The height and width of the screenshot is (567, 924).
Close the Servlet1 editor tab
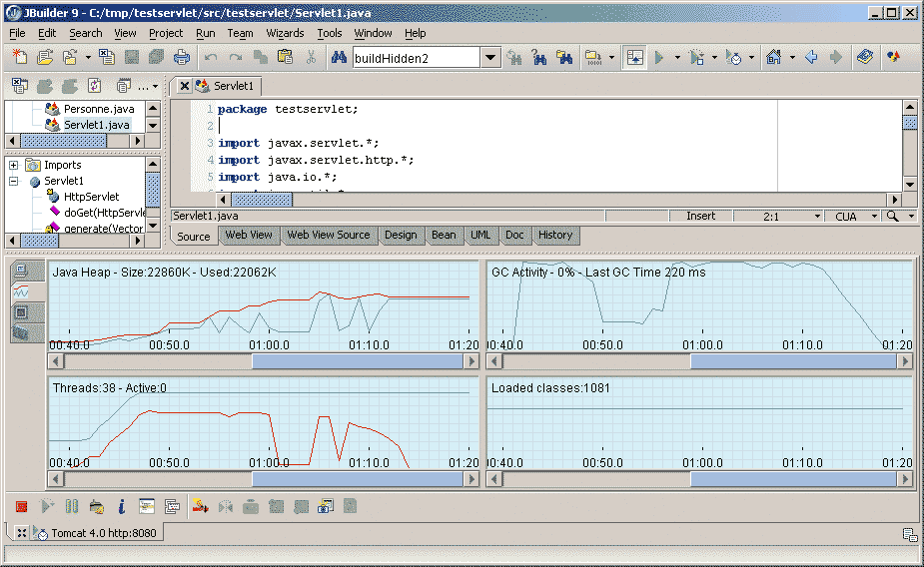(184, 86)
